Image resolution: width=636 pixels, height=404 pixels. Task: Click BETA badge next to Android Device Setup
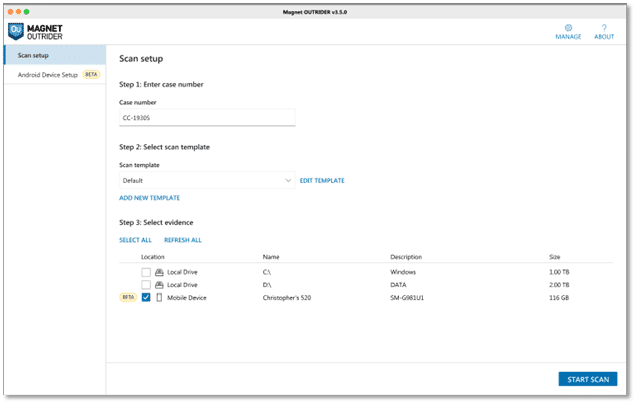(x=91, y=75)
